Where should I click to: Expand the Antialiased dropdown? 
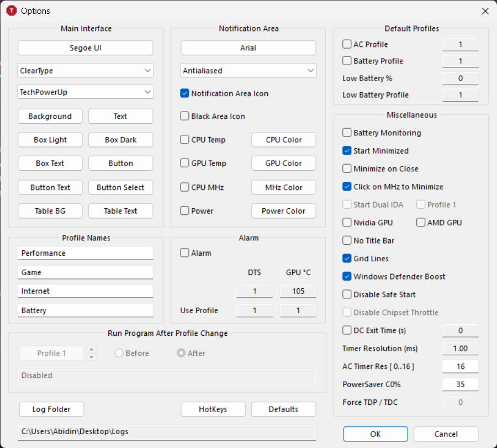[248, 70]
